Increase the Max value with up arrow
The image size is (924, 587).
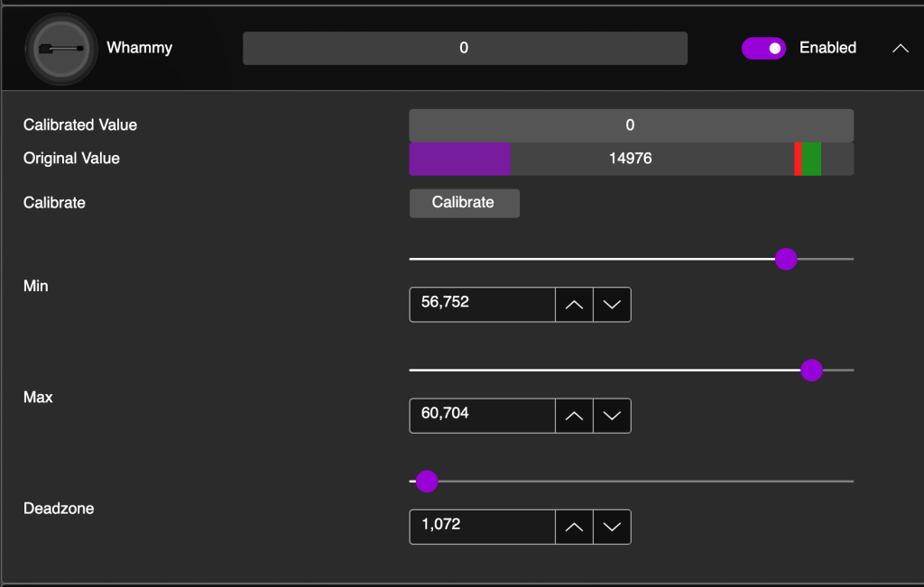pos(574,416)
